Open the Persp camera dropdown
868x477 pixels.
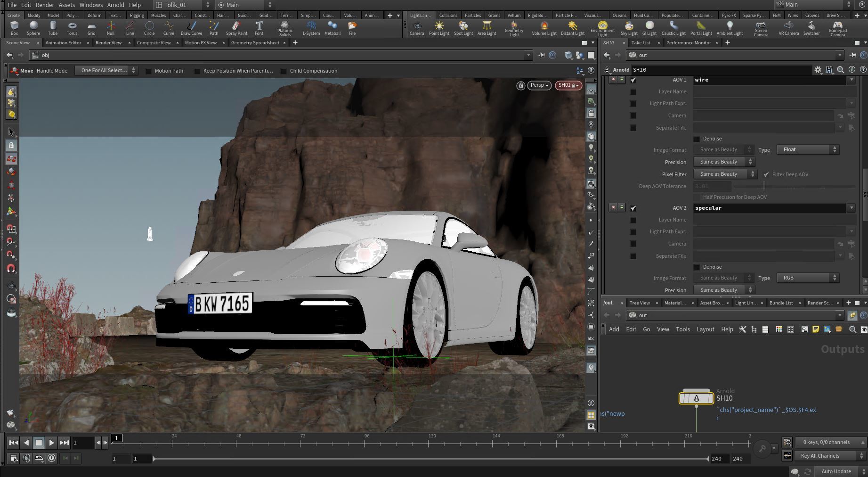pyautogui.click(x=539, y=85)
